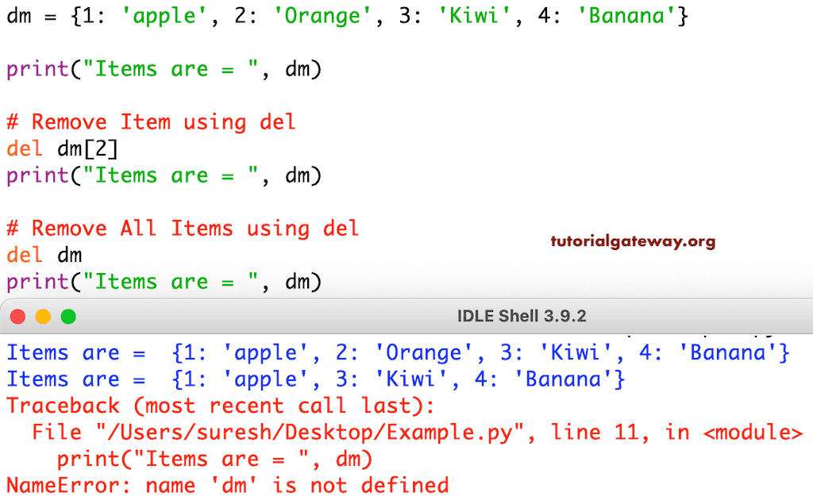Click the red close traffic light button
813x504 pixels.
pos(17,316)
